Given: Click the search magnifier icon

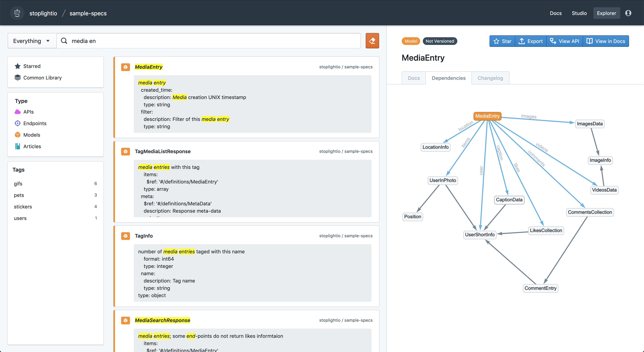Looking at the screenshot, I should click(64, 40).
